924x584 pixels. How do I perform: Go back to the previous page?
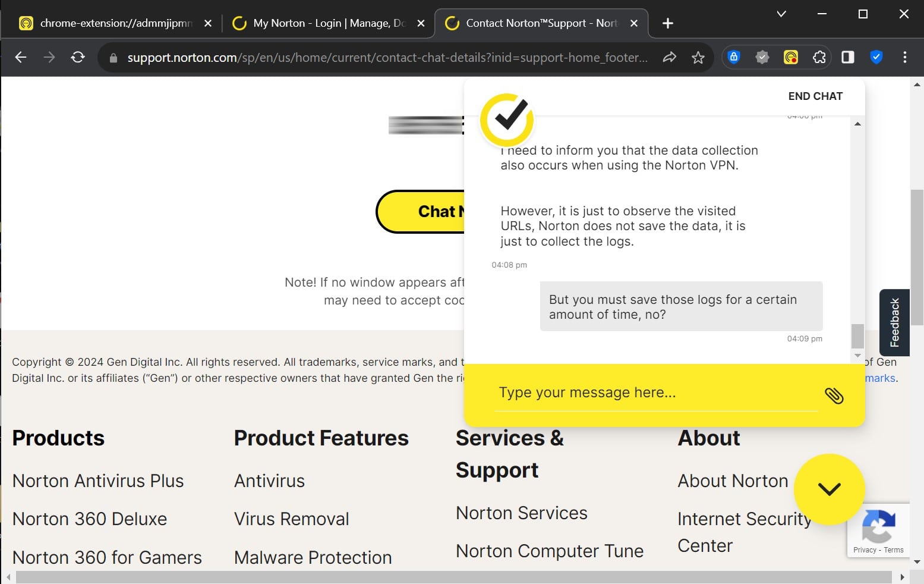pos(21,57)
